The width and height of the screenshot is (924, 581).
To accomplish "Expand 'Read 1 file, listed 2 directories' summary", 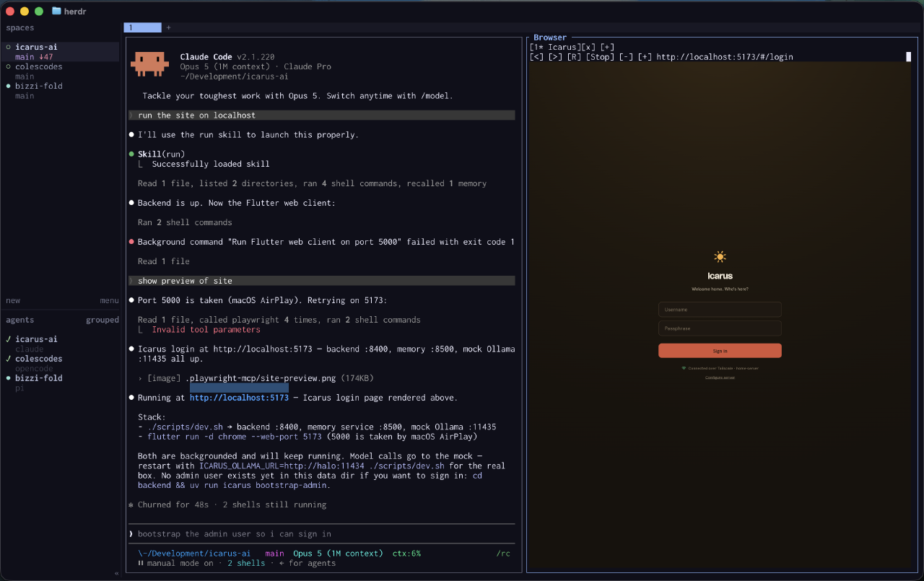I will click(312, 183).
